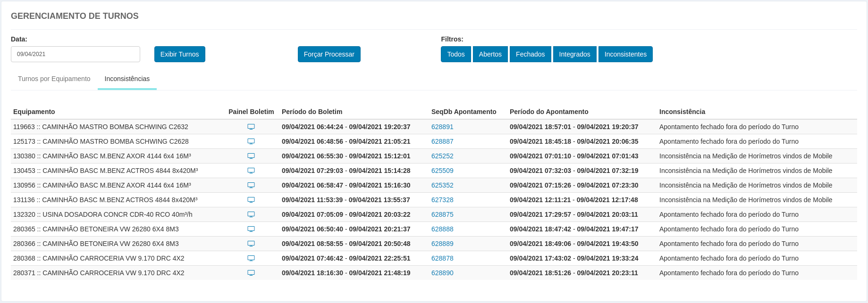Click monitor icon in the 130453 row
The width and height of the screenshot is (868, 303).
coord(251,171)
